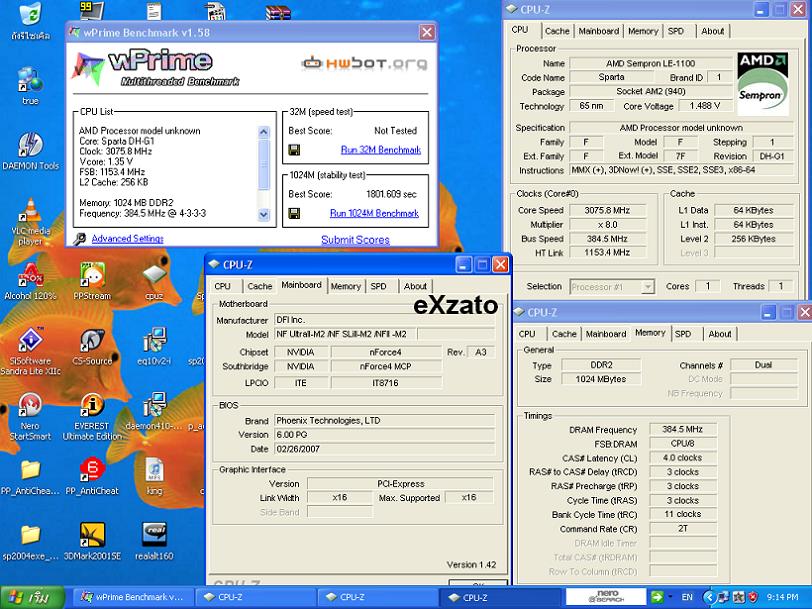Select the Fraps 99 monitor desktop icon
The width and height of the screenshot is (812, 609).
[92, 10]
